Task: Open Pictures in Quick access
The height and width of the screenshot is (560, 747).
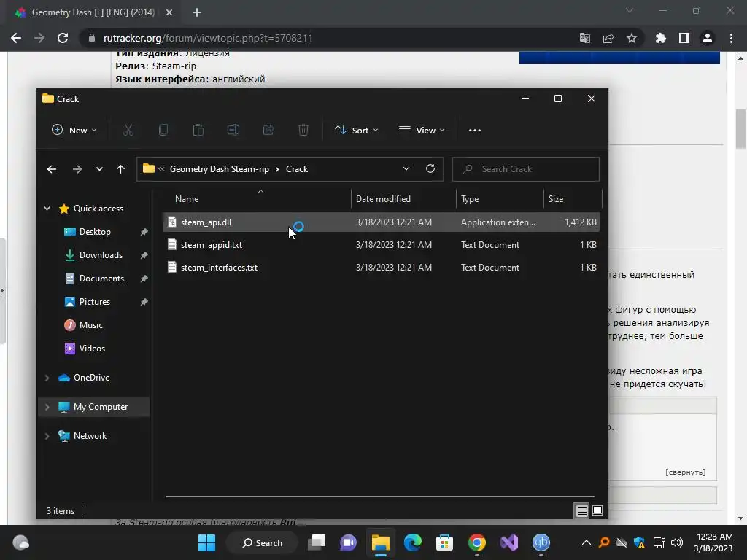Action: coord(94,302)
